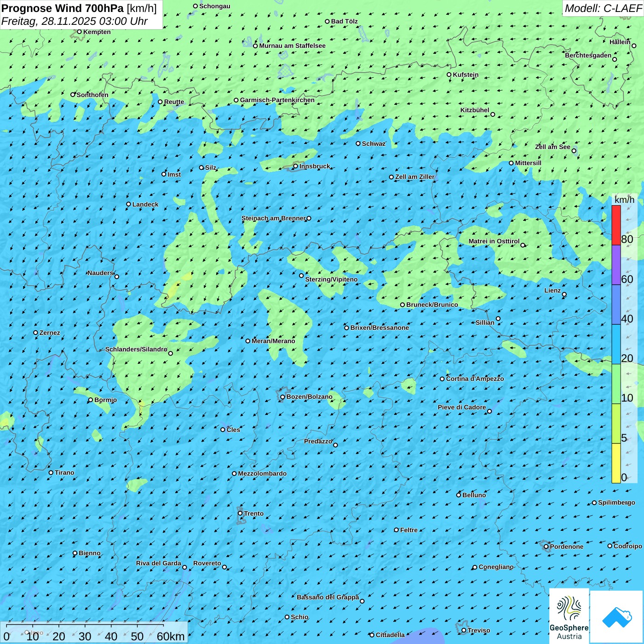Select the Brixen/Bressanone label
The image size is (644, 644).
379,328
